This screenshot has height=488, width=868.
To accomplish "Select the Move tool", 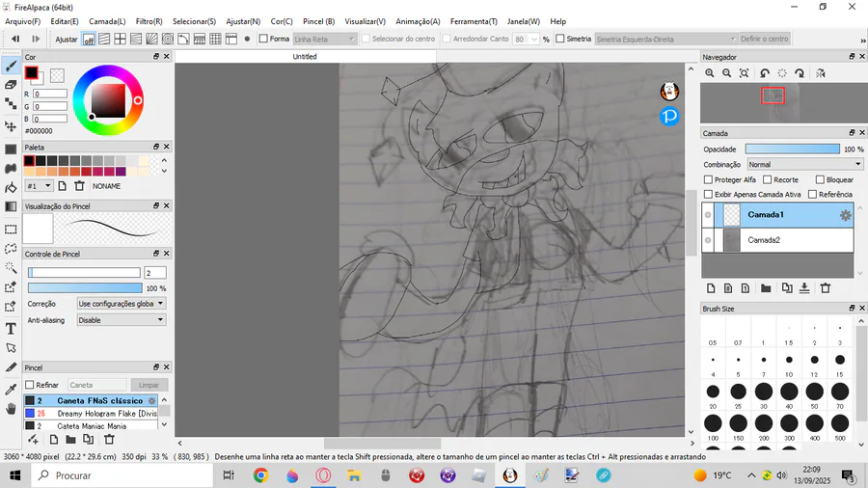I will point(11,126).
